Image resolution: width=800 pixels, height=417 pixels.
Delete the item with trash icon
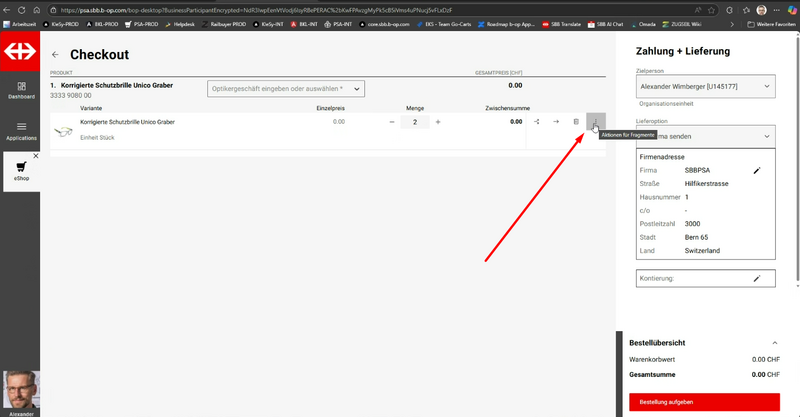coord(576,122)
